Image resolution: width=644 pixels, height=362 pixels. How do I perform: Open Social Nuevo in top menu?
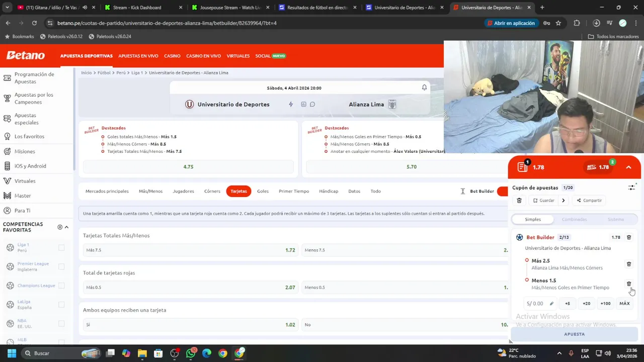coord(270,56)
